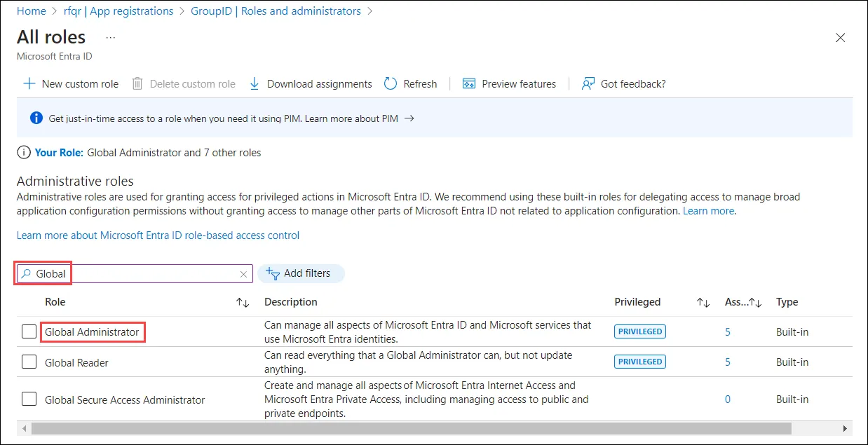Image resolution: width=868 pixels, height=445 pixels.
Task: Sort by the Assignments column arrows
Action: point(756,302)
